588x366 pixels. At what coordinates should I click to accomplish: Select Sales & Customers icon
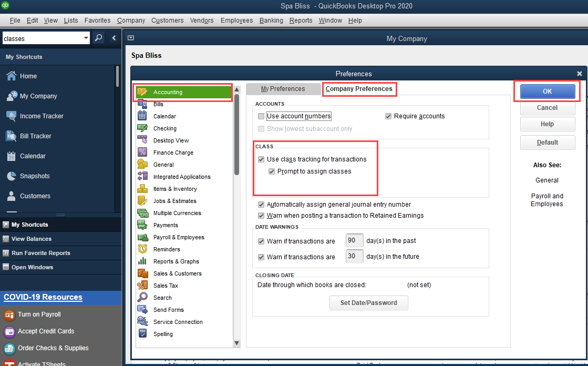[x=142, y=273]
